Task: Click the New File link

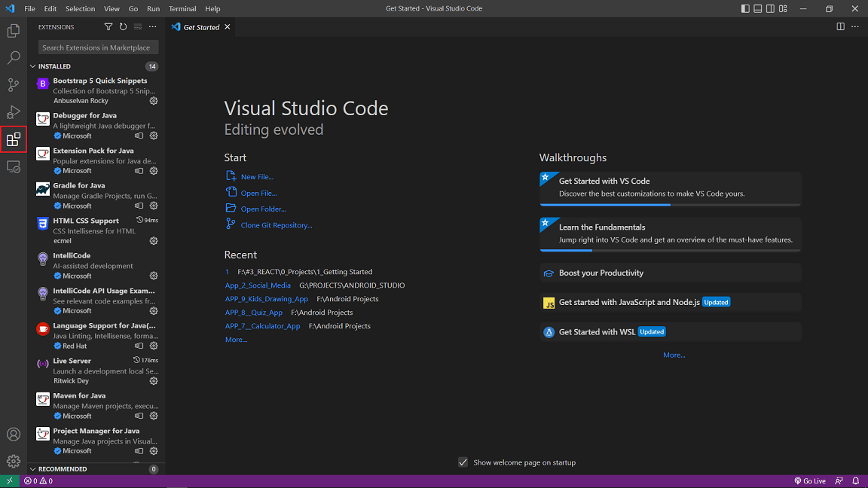Action: (257, 177)
